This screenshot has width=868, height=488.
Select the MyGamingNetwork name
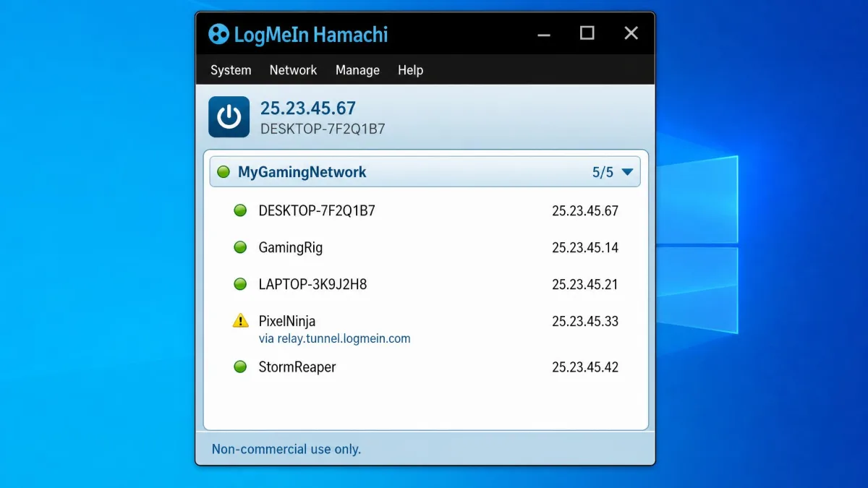pos(302,172)
